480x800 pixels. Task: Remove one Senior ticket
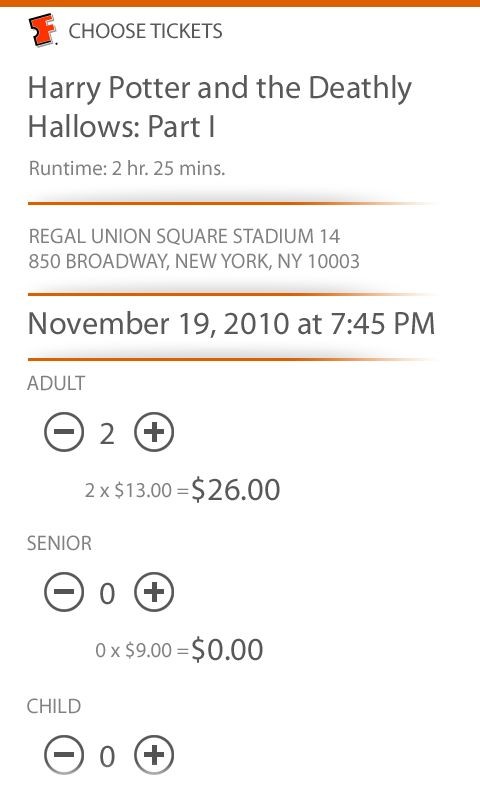pos(64,592)
